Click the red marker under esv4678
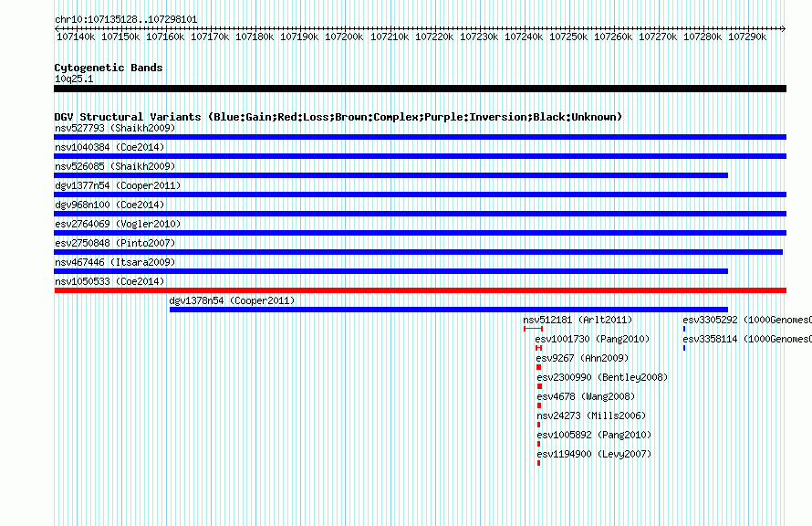The image size is (812, 526). (x=539, y=405)
